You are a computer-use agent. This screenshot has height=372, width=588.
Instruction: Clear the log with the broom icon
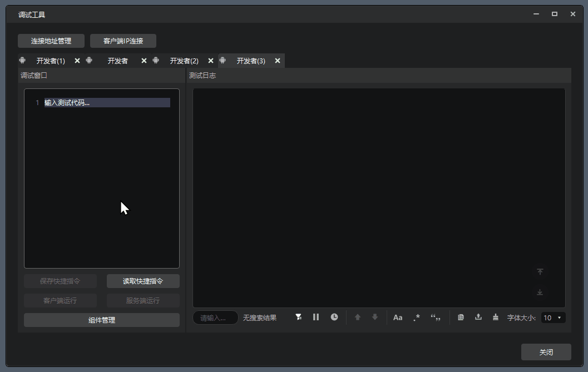click(496, 317)
